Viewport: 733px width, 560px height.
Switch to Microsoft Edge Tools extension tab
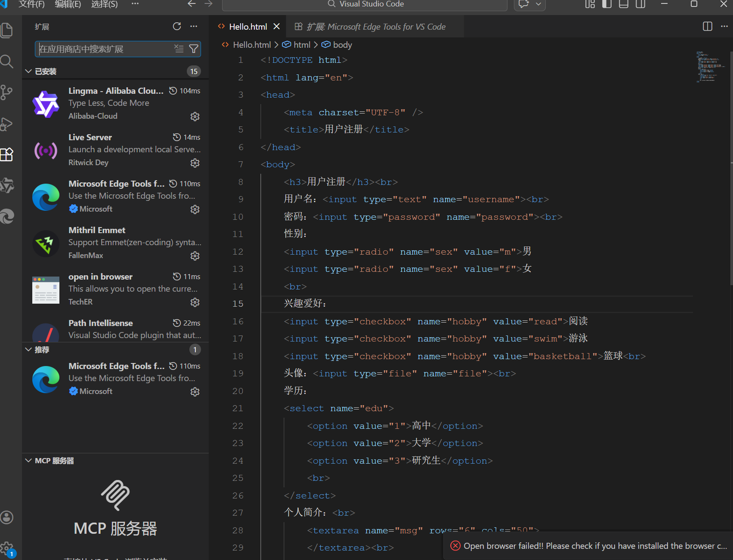(376, 27)
